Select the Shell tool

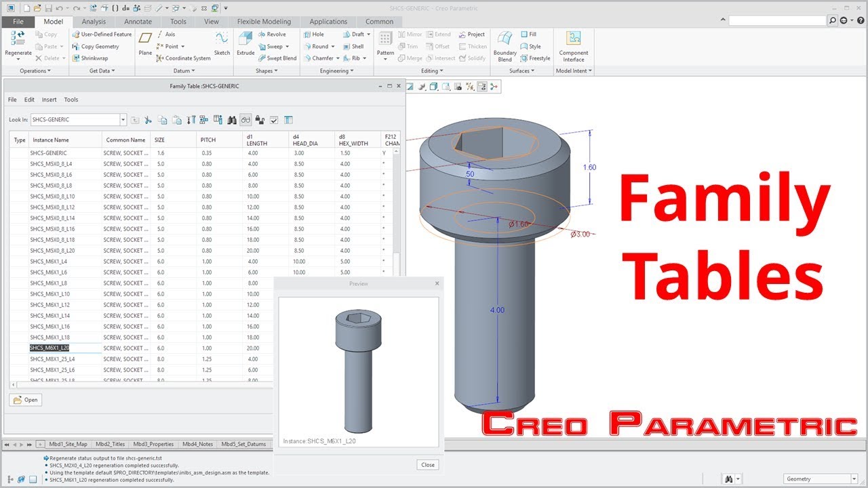353,46
